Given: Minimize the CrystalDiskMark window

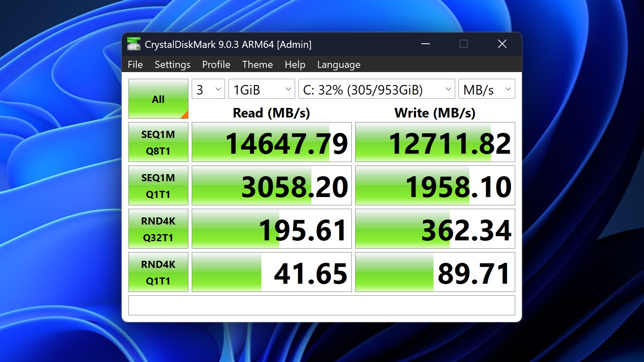Looking at the screenshot, I should (x=426, y=44).
